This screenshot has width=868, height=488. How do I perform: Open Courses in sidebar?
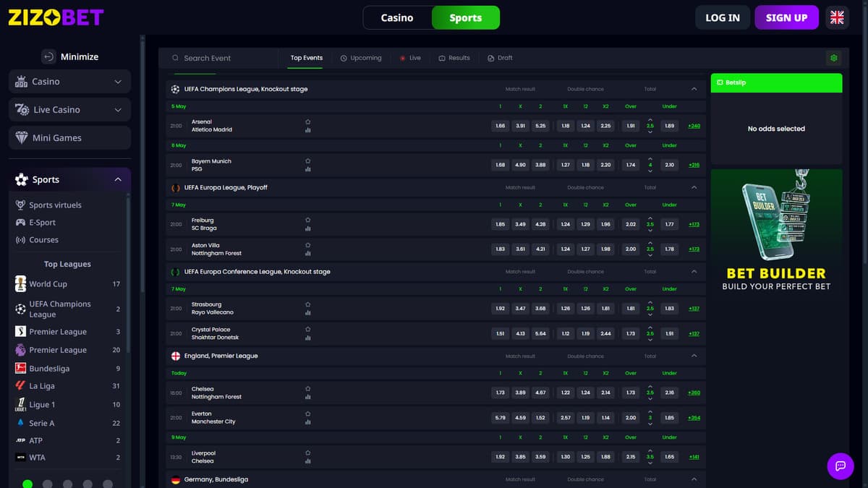(43, 240)
